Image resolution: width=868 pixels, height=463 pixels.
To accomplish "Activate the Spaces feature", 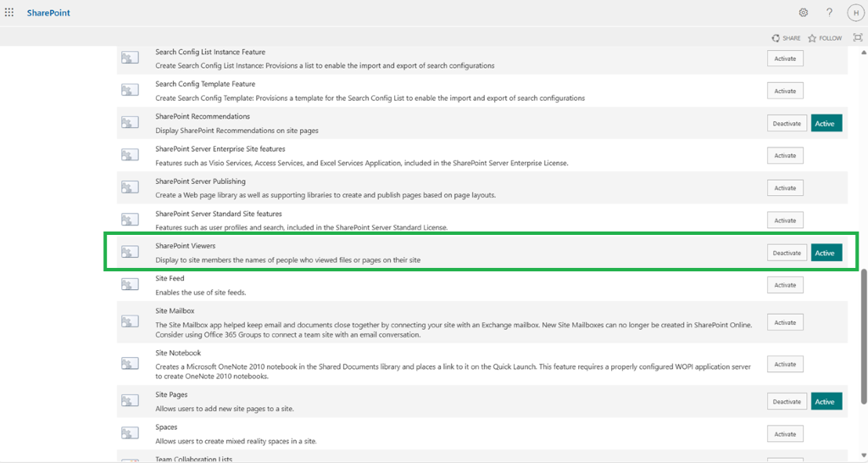I will (x=785, y=434).
